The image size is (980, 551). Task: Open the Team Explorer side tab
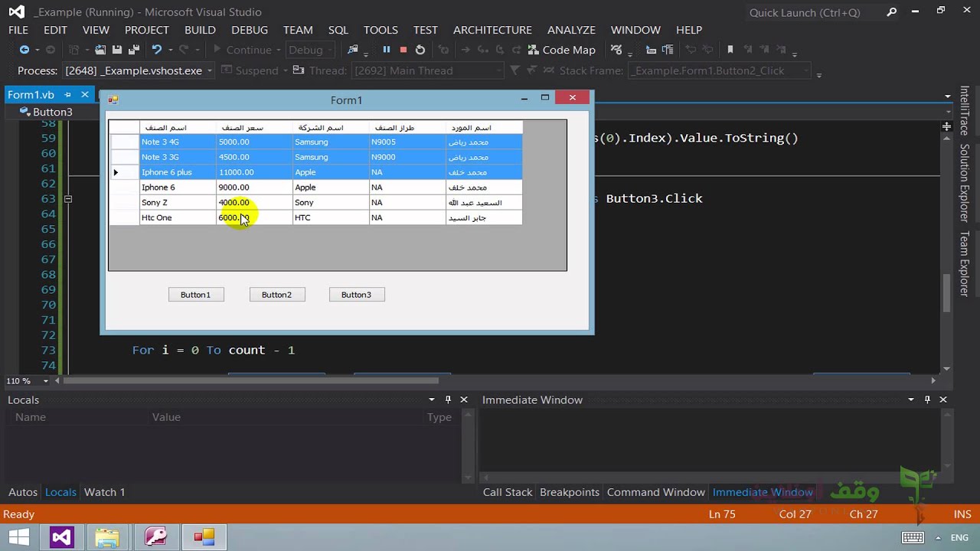coord(965,263)
